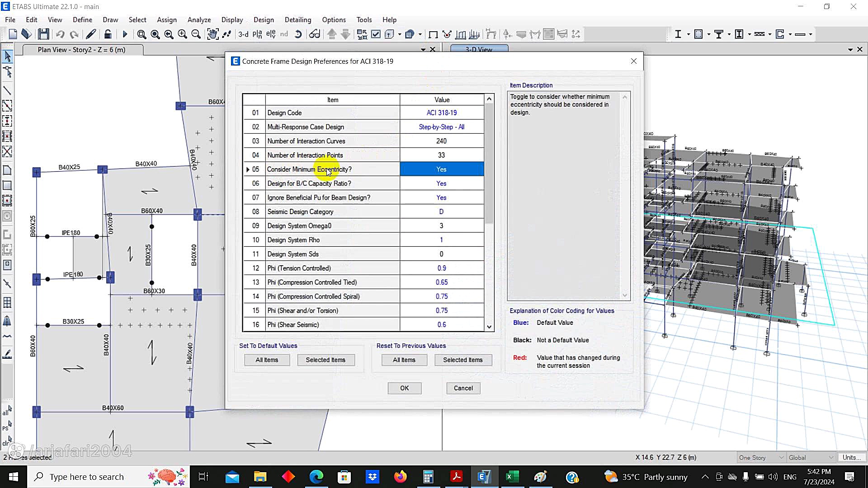Expand the C-channel shape toolbar dropdown arrow
This screenshot has height=488, width=868.
coord(790,34)
